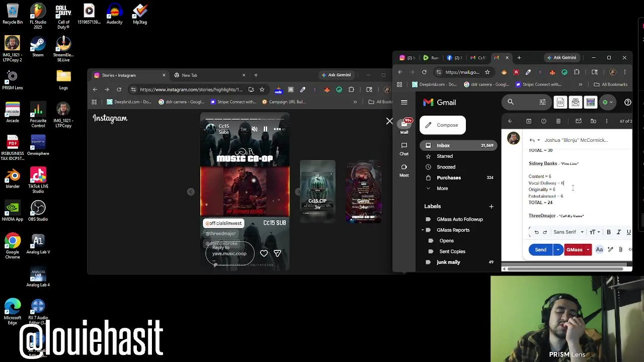Screen dimensions: 644x362
Task: Open the Inbox folder in Gmail
Action: point(458,145)
